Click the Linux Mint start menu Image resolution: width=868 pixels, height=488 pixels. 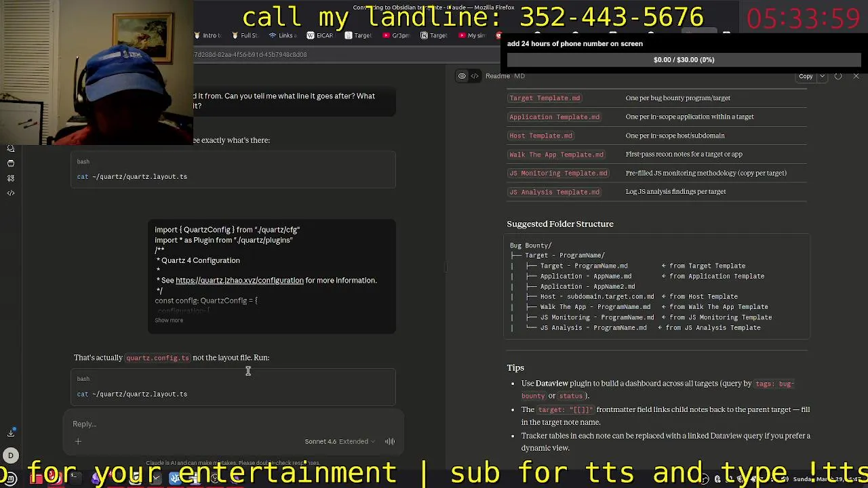tap(11, 479)
